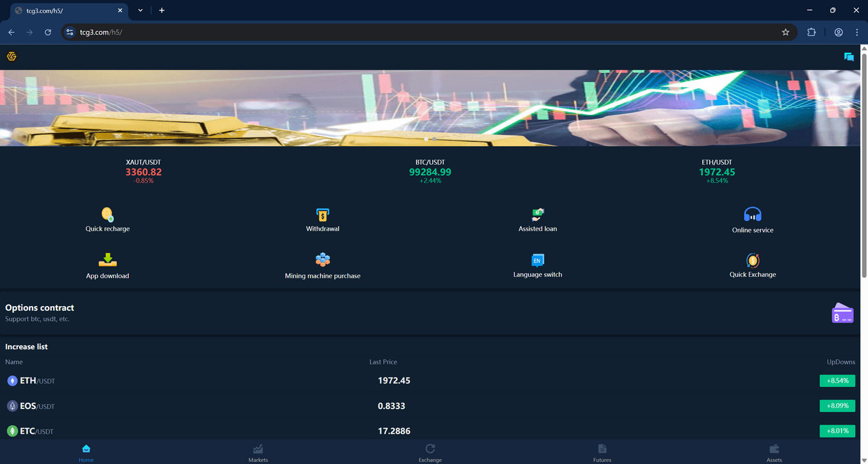Click the ETH/USDT +8.54% badge

click(837, 381)
